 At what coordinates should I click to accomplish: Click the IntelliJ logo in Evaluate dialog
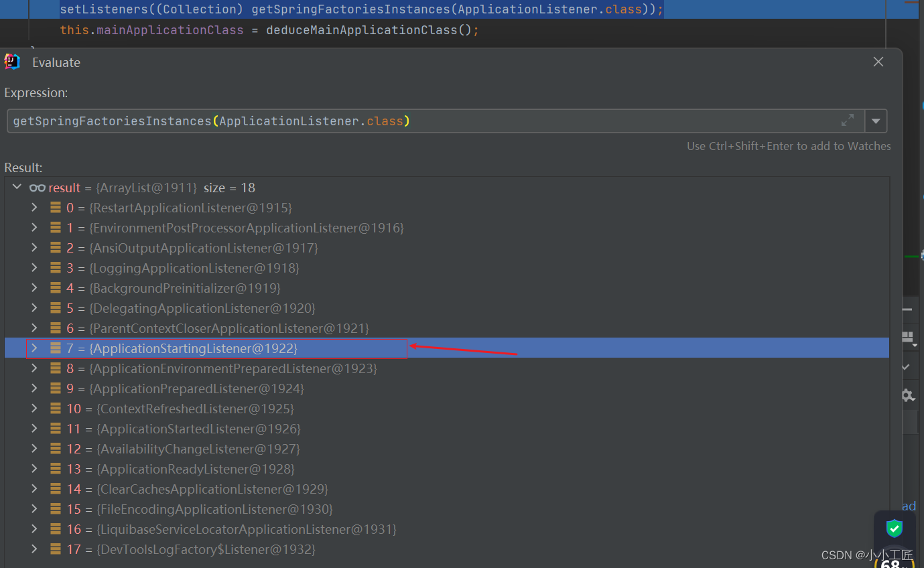tap(12, 62)
